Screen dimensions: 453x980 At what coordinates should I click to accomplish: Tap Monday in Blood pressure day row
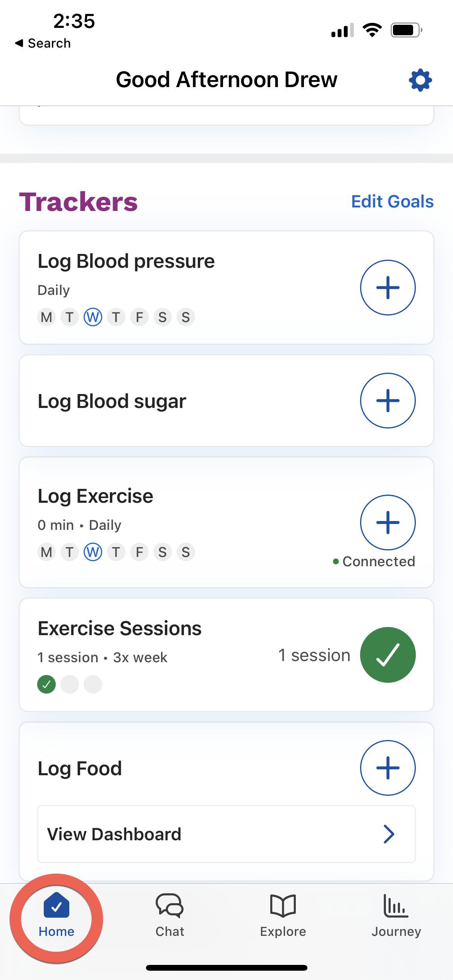46,317
